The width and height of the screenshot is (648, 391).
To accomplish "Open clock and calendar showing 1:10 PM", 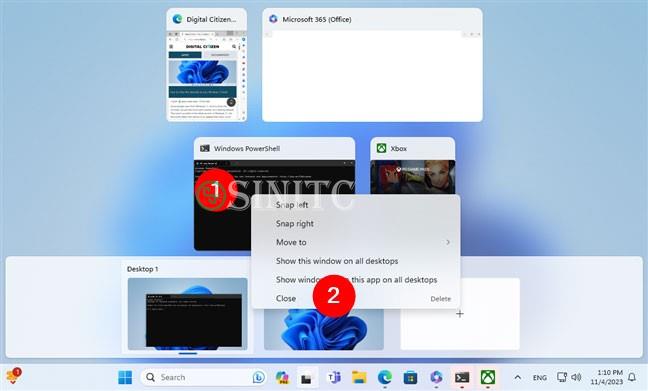I will tap(606, 377).
